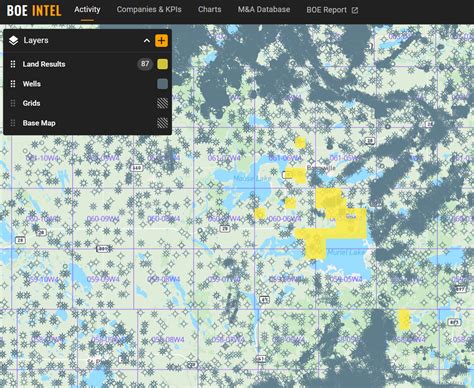The height and width of the screenshot is (388, 474).
Task: Click the BOE INTEL logo
Action: tap(34, 10)
